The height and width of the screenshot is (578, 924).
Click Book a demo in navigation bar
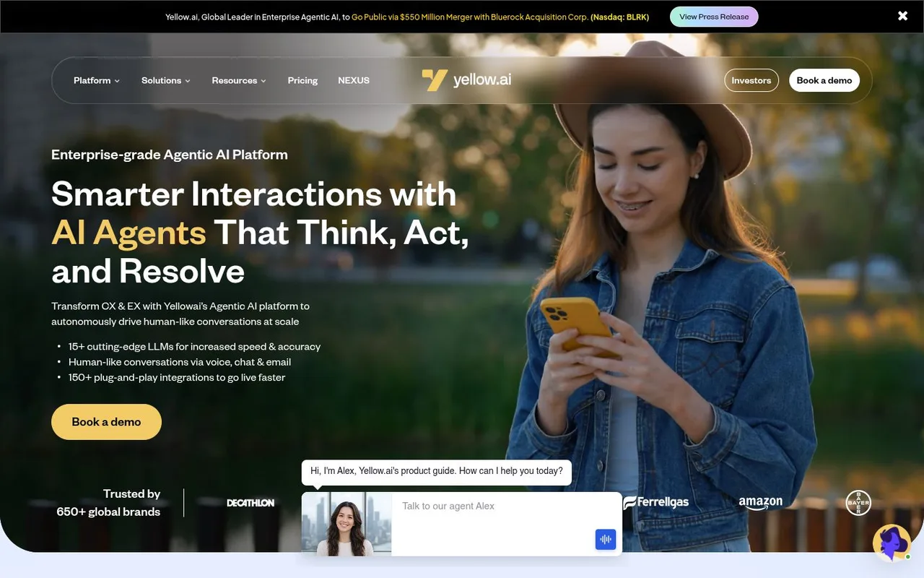(824, 80)
